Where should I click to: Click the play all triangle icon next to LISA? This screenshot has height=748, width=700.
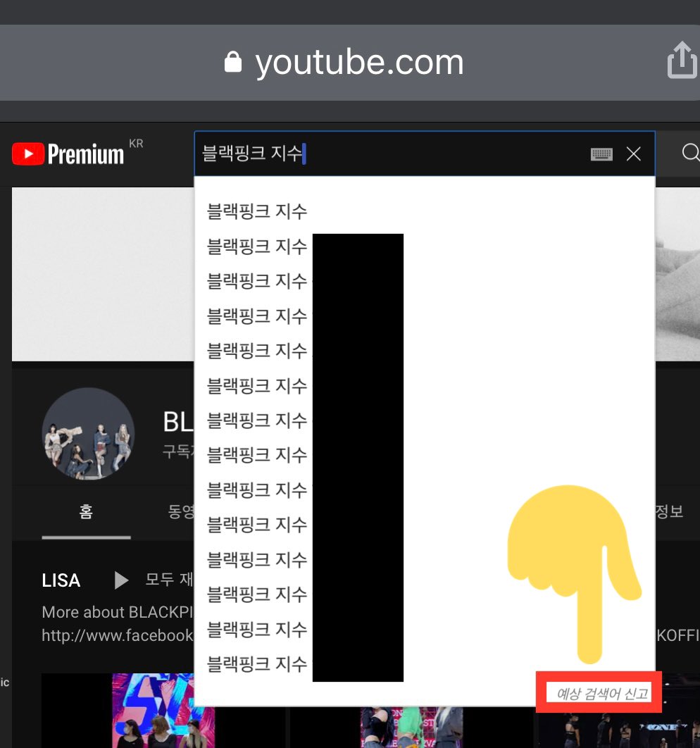(x=121, y=580)
